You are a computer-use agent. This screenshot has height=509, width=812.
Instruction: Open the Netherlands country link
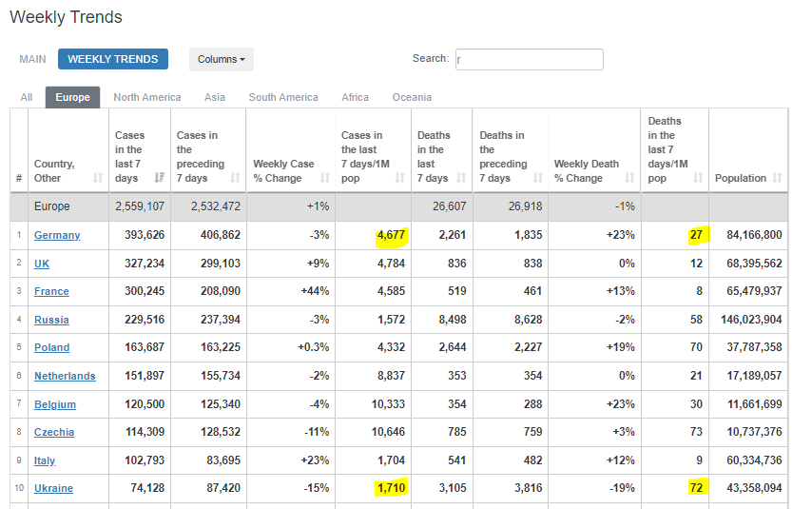[65, 376]
